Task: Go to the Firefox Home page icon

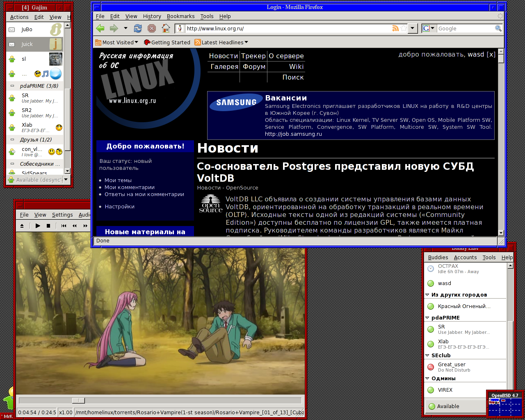Action: click(x=166, y=28)
